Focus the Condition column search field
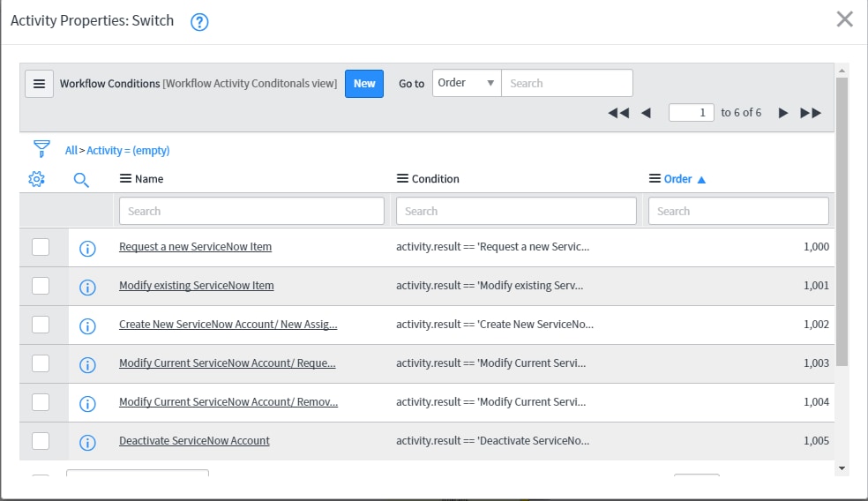This screenshot has height=501, width=868. pos(516,211)
